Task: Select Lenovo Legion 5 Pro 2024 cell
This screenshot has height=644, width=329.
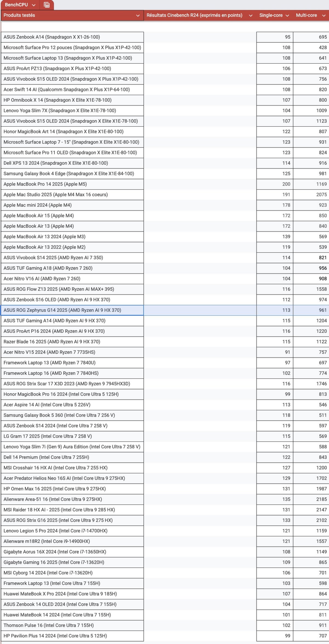Action: tap(72, 531)
